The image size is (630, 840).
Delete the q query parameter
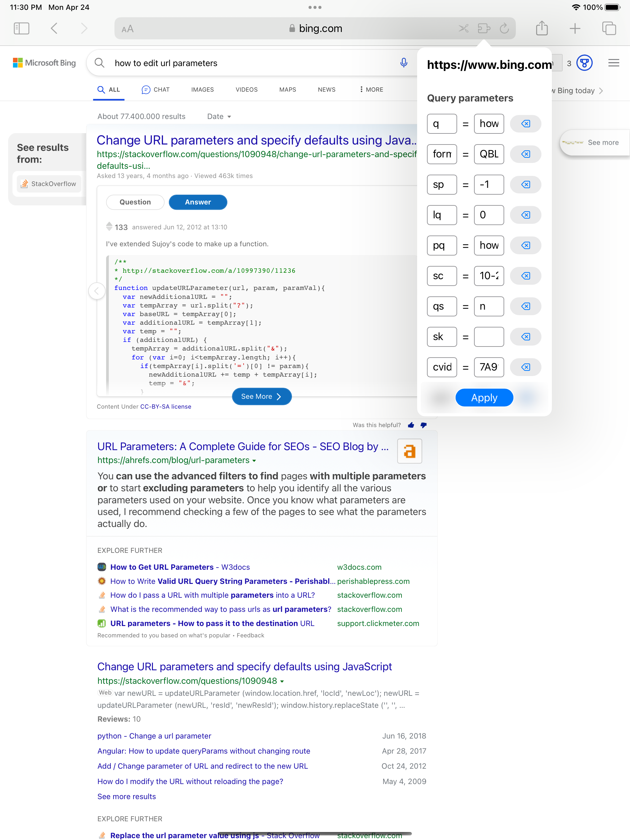[x=525, y=124]
